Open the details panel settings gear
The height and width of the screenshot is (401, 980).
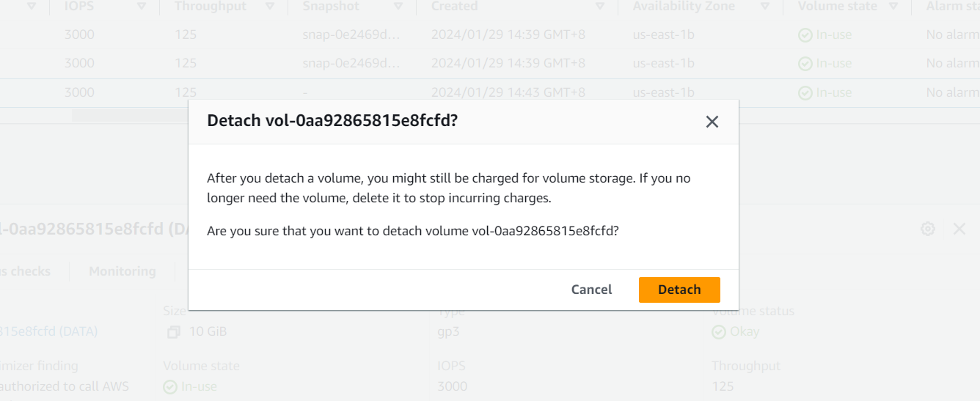point(928,229)
